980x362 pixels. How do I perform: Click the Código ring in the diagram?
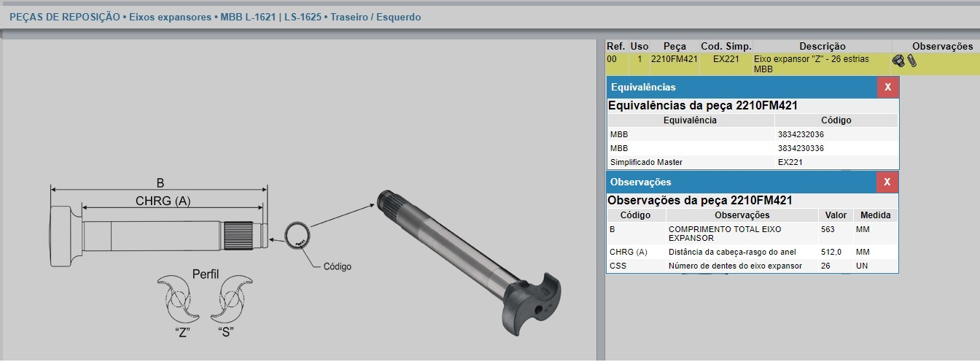pyautogui.click(x=296, y=235)
